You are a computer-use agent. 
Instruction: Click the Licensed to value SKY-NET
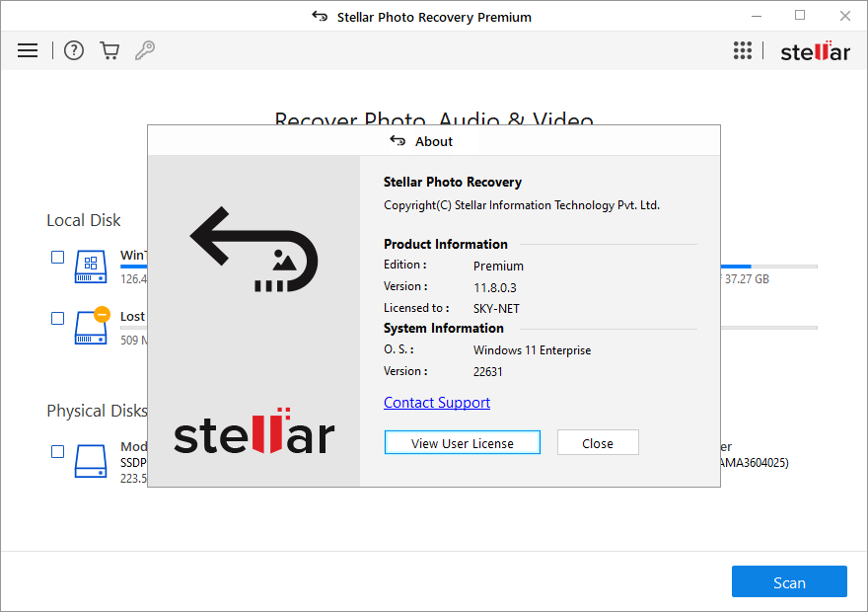pyautogui.click(x=496, y=309)
